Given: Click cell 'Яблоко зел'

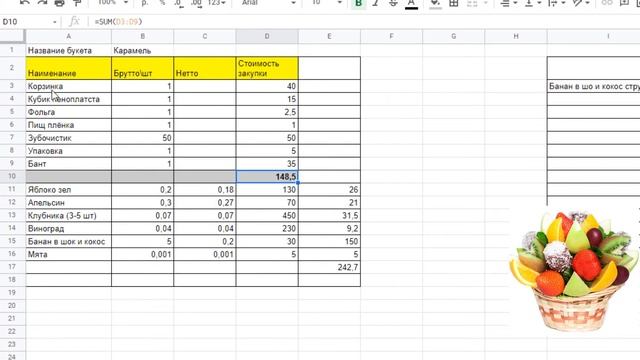Looking at the screenshot, I should point(69,190).
